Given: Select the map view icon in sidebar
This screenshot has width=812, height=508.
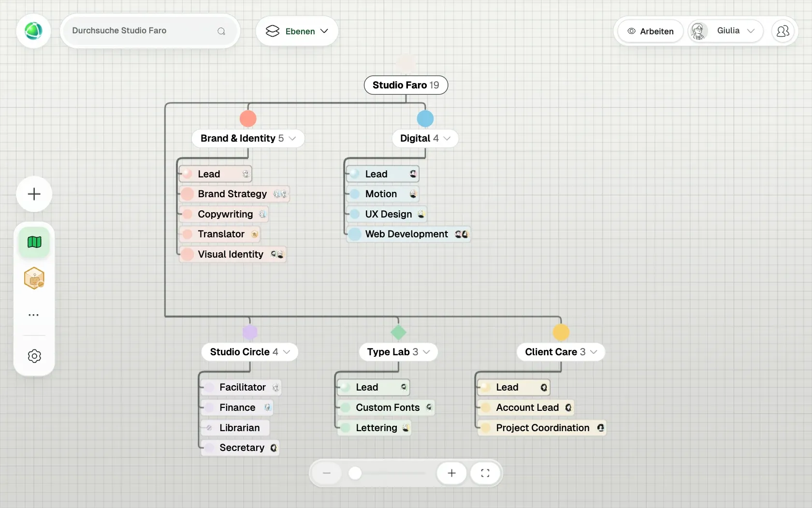Looking at the screenshot, I should pyautogui.click(x=34, y=242).
